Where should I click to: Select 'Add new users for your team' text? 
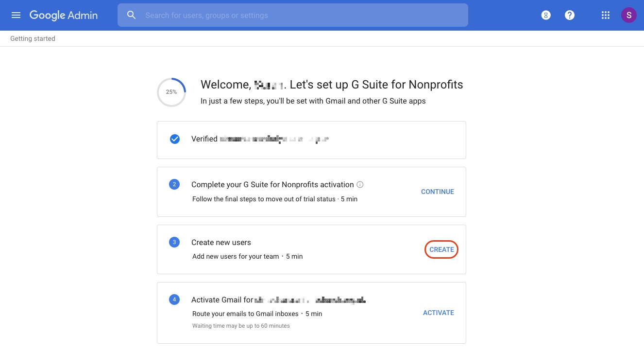(x=236, y=256)
